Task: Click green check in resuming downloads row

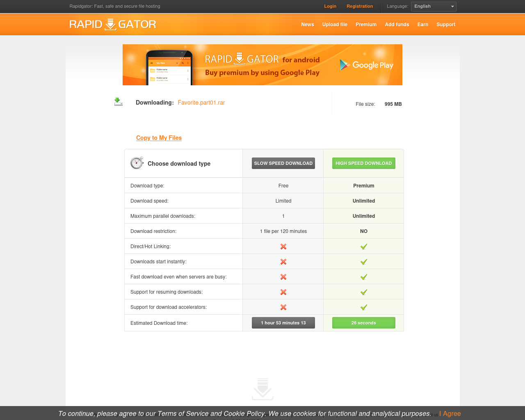Action: pyautogui.click(x=364, y=292)
